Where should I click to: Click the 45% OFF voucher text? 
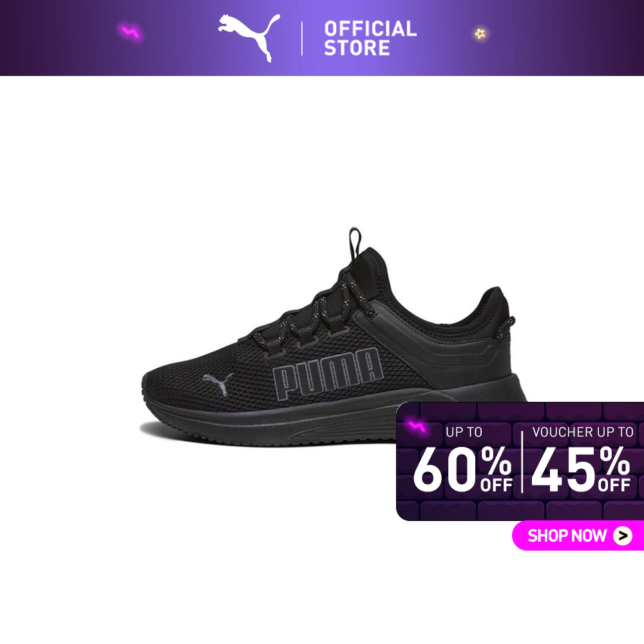click(x=581, y=469)
